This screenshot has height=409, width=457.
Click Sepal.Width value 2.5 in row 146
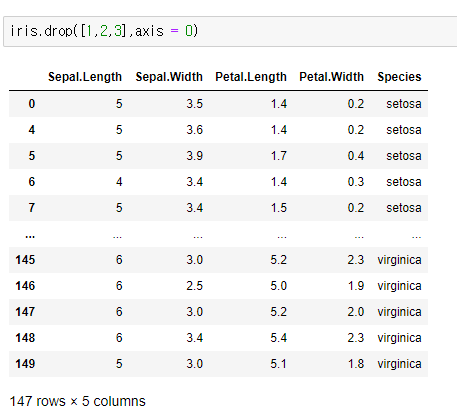195,286
